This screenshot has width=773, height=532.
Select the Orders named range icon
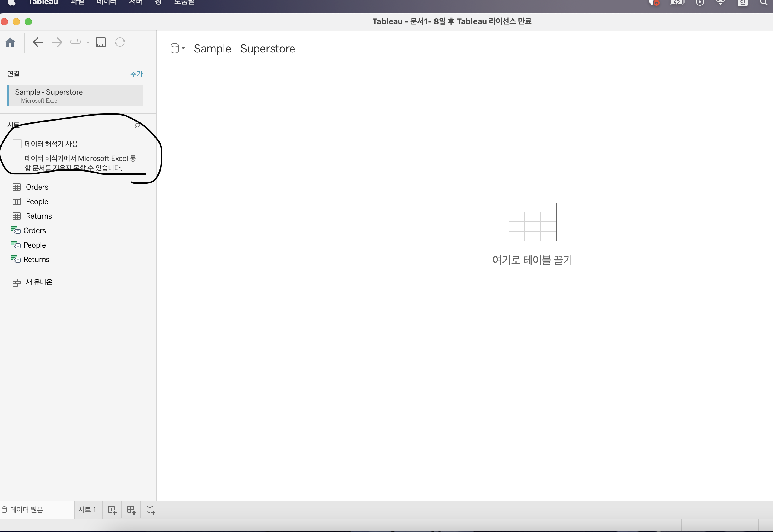[x=15, y=230]
